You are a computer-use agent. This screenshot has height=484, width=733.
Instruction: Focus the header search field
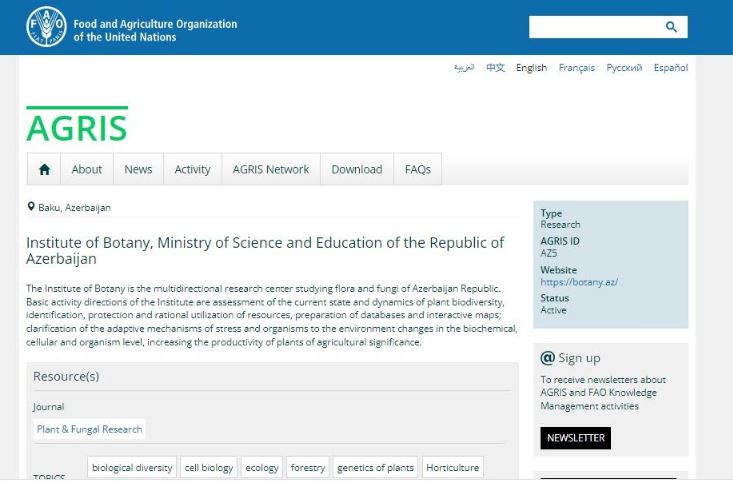click(x=608, y=27)
